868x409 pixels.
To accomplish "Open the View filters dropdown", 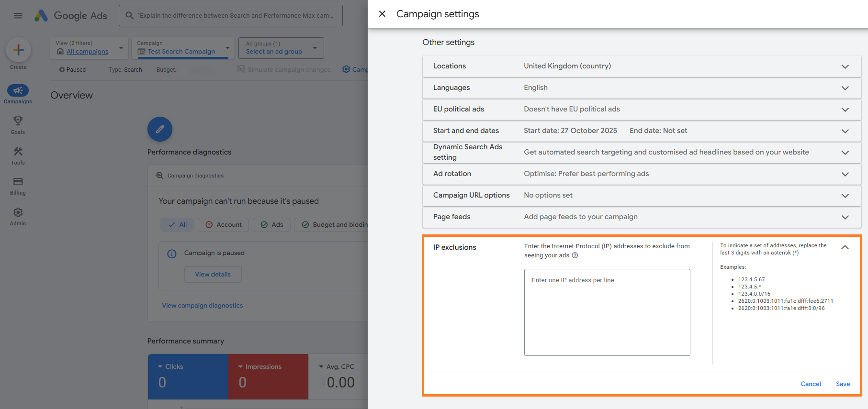I will pyautogui.click(x=89, y=48).
